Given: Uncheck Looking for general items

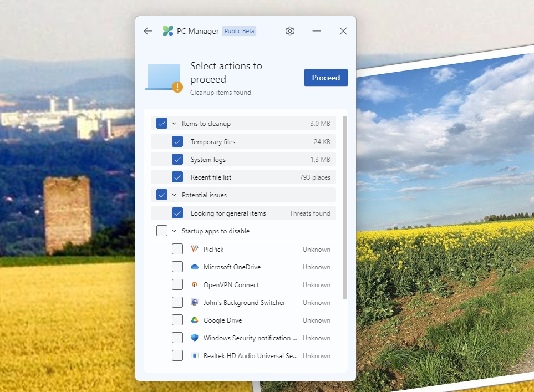Looking at the screenshot, I should [x=177, y=213].
